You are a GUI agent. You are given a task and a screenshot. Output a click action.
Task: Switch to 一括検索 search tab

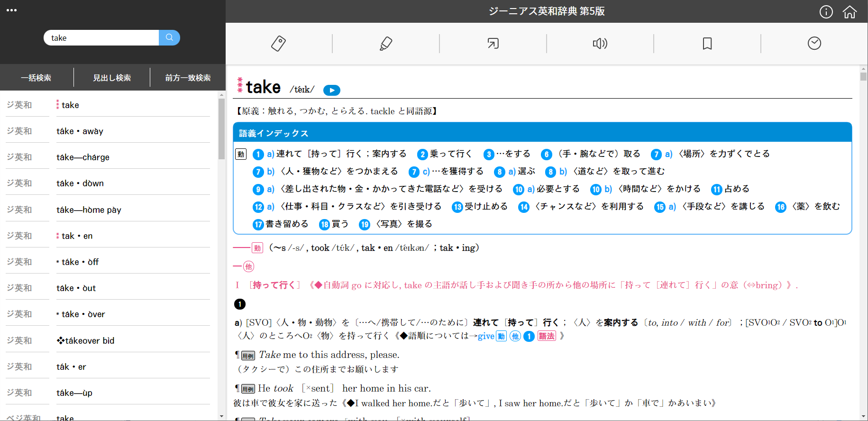pos(37,78)
